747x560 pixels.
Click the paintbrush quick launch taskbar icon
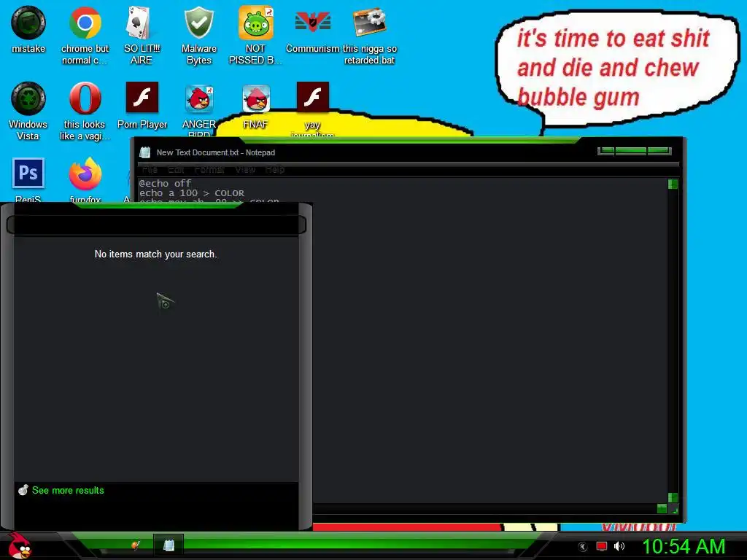(135, 545)
